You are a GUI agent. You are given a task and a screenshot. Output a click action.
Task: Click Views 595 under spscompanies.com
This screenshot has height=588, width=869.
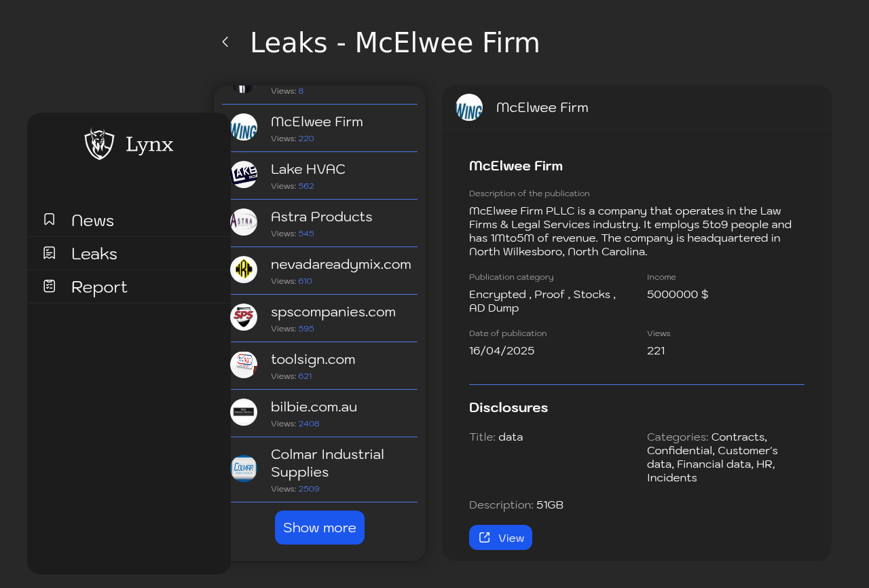coord(293,329)
